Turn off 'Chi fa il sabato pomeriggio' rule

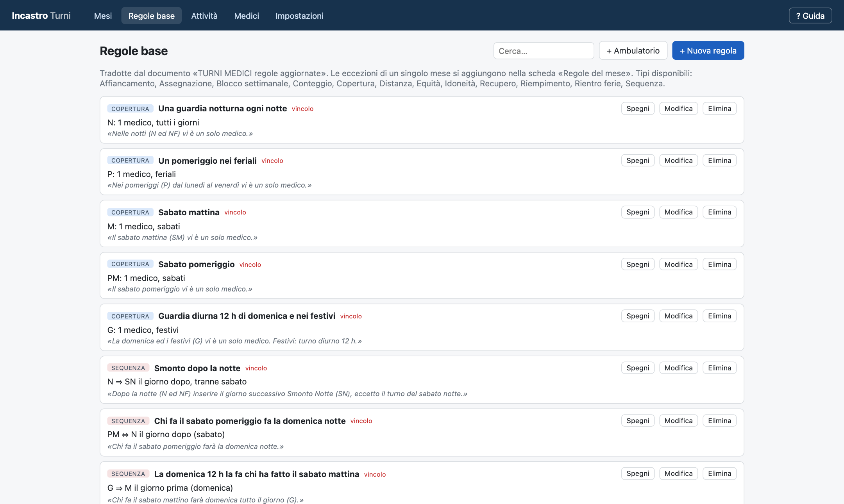click(x=638, y=421)
